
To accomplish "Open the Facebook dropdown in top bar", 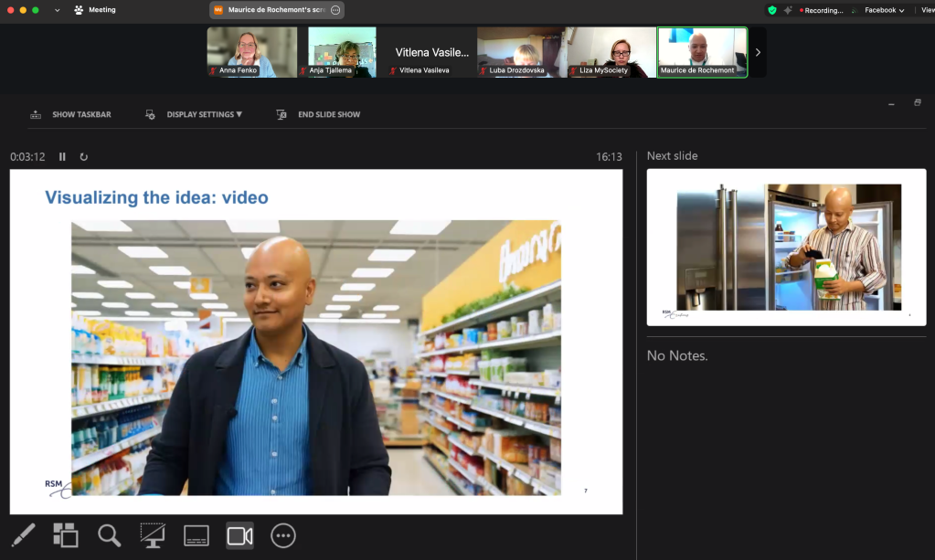I will [x=884, y=10].
